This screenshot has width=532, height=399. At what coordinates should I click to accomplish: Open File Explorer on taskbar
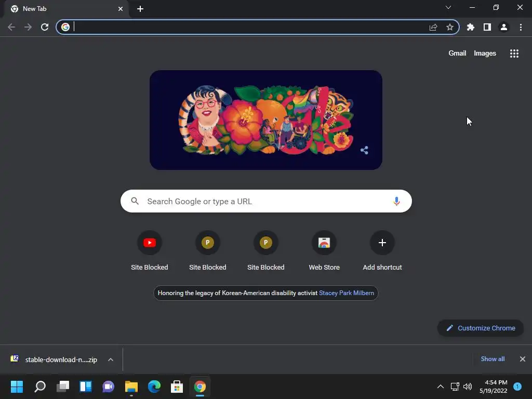(x=131, y=387)
